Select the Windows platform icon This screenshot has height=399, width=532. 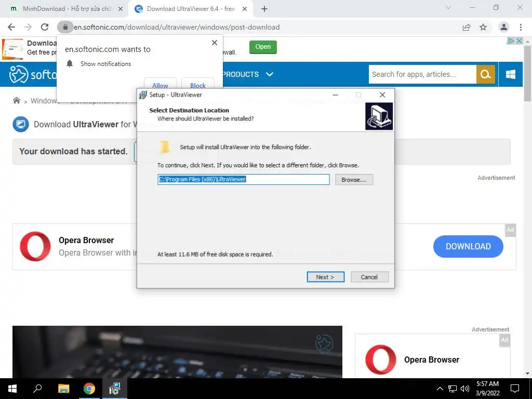coord(510,74)
